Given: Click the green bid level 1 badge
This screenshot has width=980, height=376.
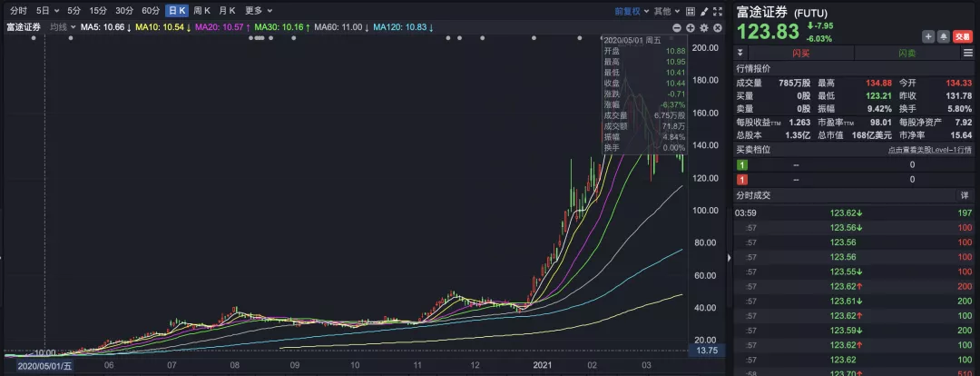Looking at the screenshot, I should pyautogui.click(x=742, y=165).
